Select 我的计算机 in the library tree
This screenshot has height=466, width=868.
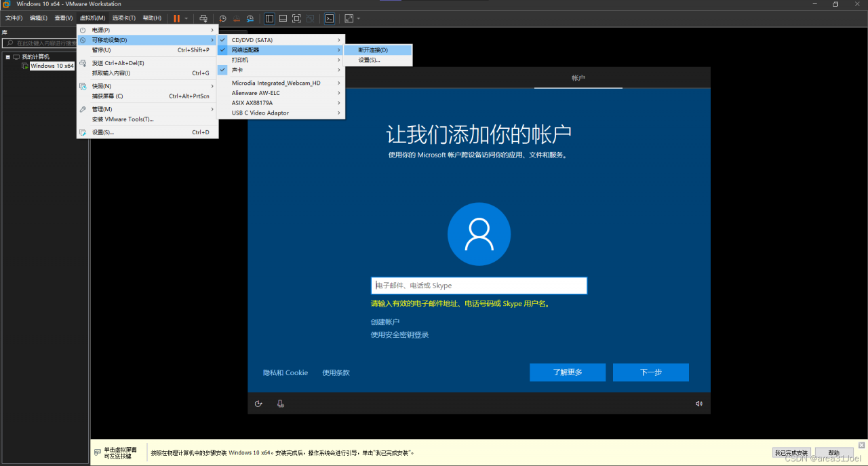click(35, 57)
